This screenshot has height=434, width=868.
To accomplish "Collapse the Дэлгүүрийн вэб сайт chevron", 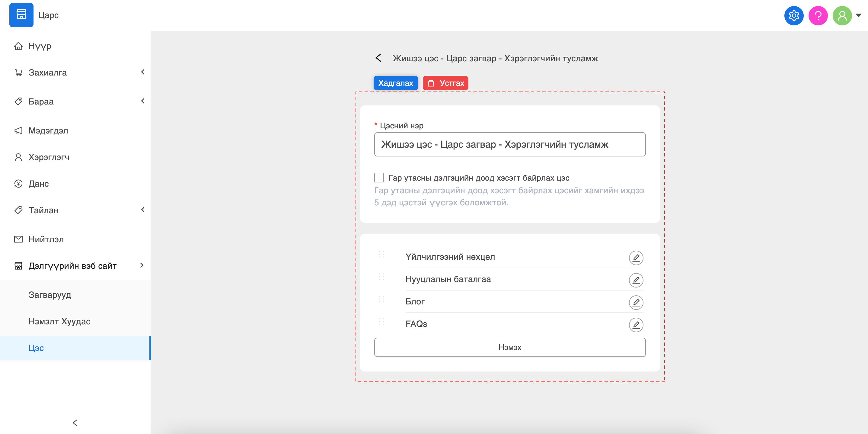I will [x=142, y=266].
